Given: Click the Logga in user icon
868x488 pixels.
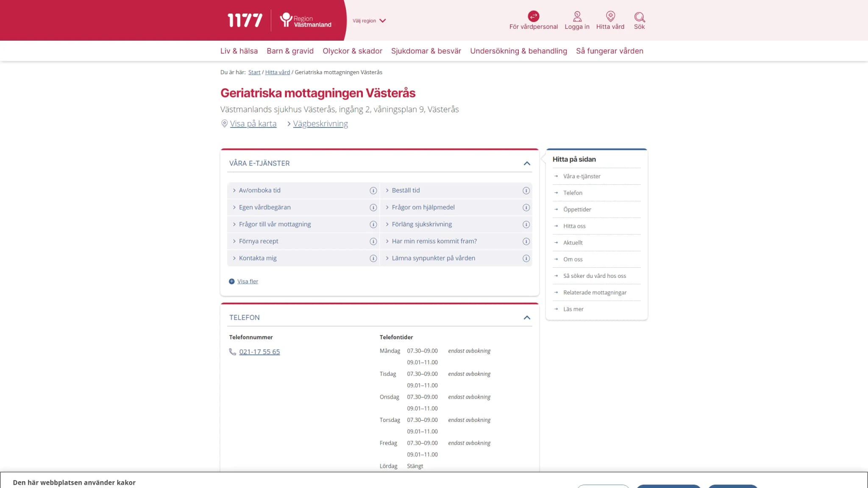Looking at the screenshot, I should pos(577,17).
